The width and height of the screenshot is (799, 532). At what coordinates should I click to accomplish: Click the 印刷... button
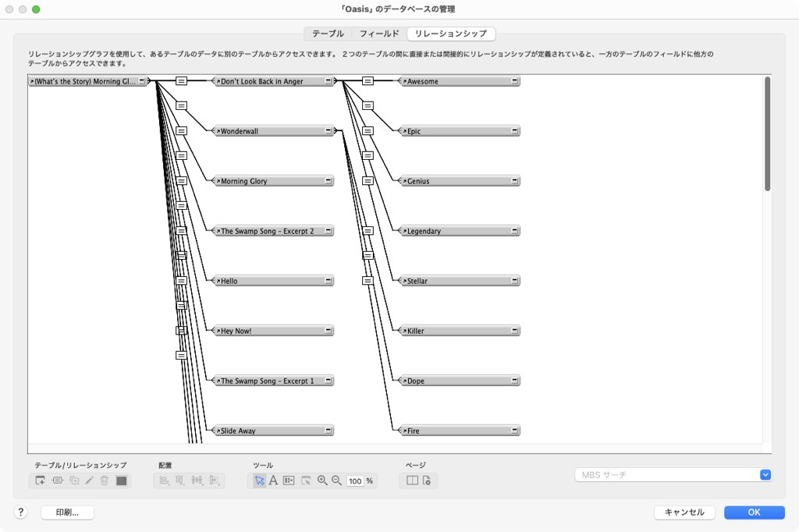point(66,512)
